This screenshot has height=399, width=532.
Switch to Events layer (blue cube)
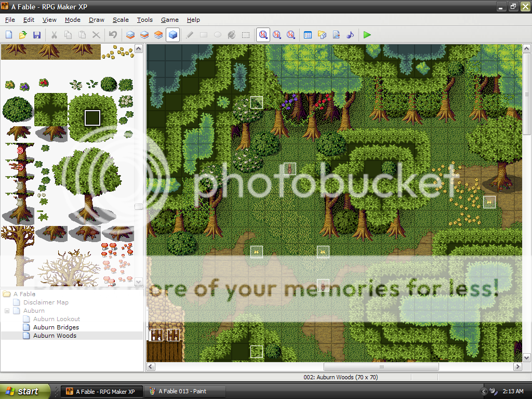click(x=173, y=35)
